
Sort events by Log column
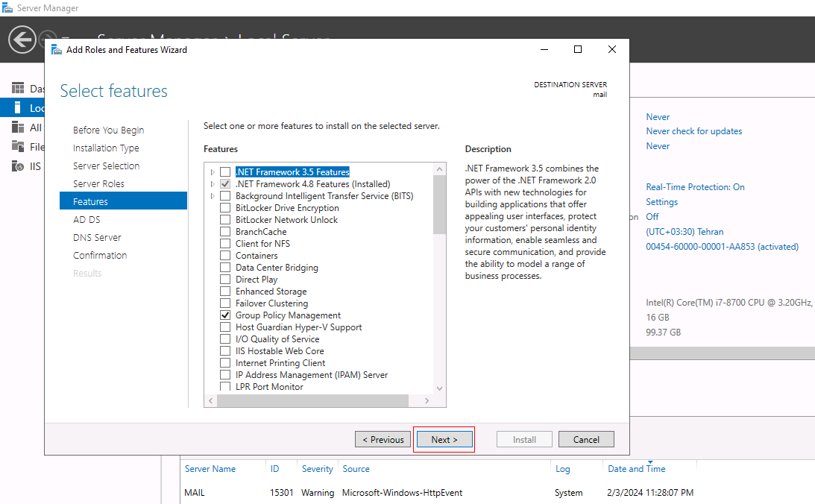pyautogui.click(x=562, y=469)
